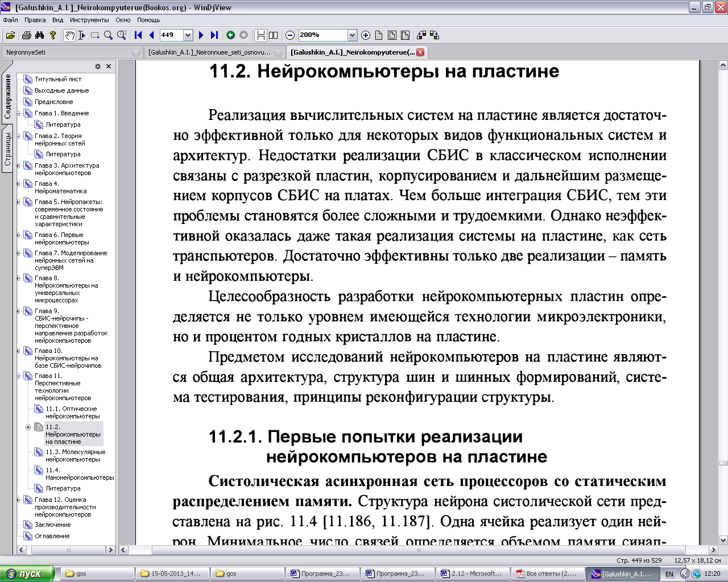Click the document vertical scrollbar down arrow
The width and height of the screenshot is (728, 582).
pyautogui.click(x=723, y=541)
